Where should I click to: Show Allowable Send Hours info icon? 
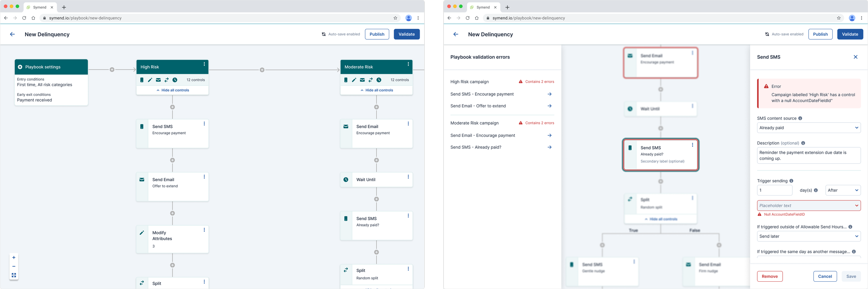point(850,227)
